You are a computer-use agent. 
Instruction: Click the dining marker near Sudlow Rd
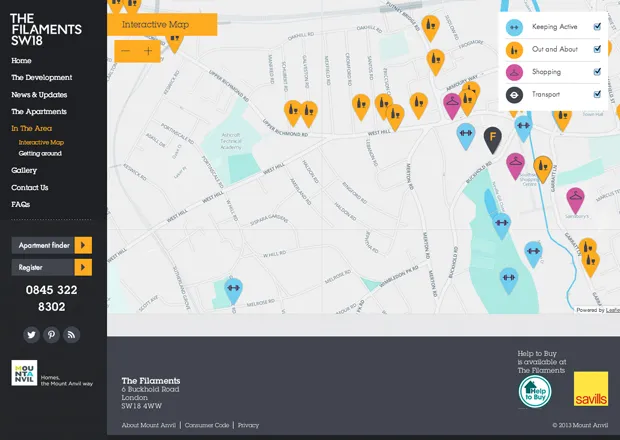click(430, 27)
